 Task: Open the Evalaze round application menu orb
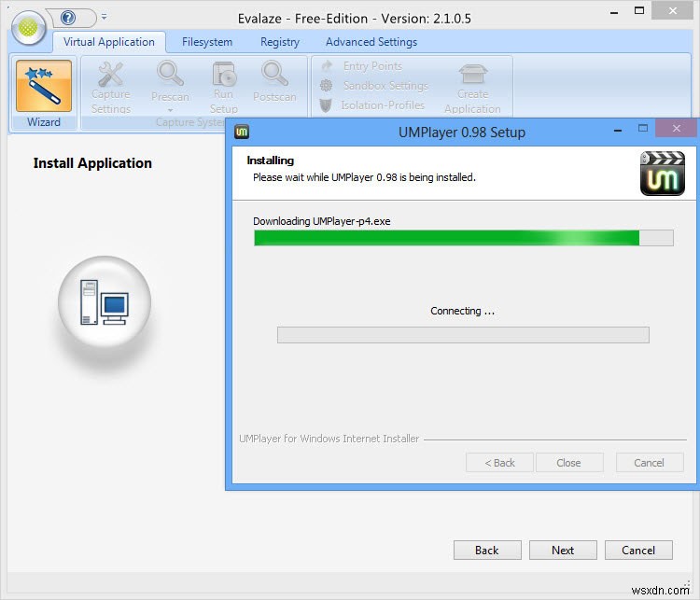[x=29, y=28]
